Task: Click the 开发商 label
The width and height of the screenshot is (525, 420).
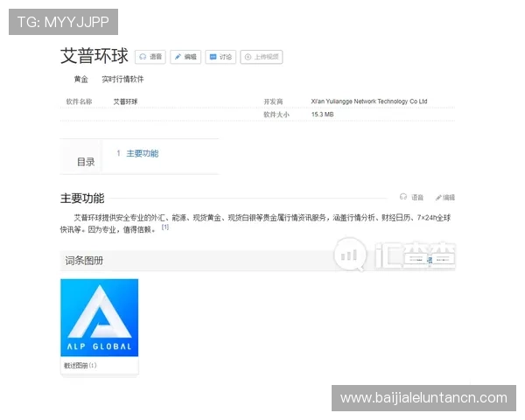Action: point(273,101)
